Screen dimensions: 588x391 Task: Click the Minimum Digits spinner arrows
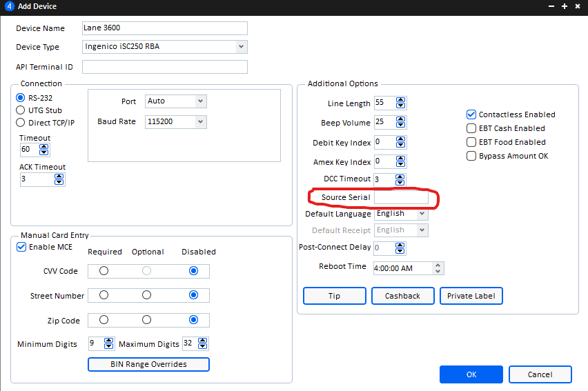click(108, 343)
